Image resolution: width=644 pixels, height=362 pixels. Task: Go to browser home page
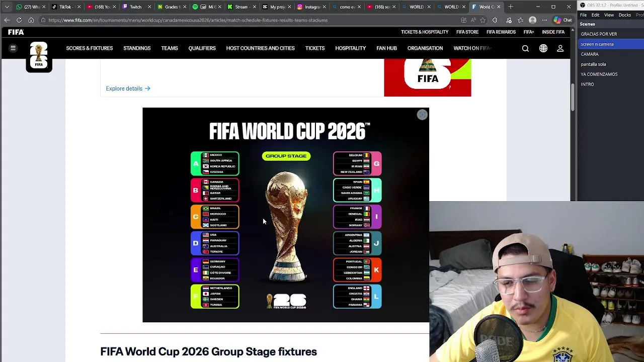(x=31, y=20)
